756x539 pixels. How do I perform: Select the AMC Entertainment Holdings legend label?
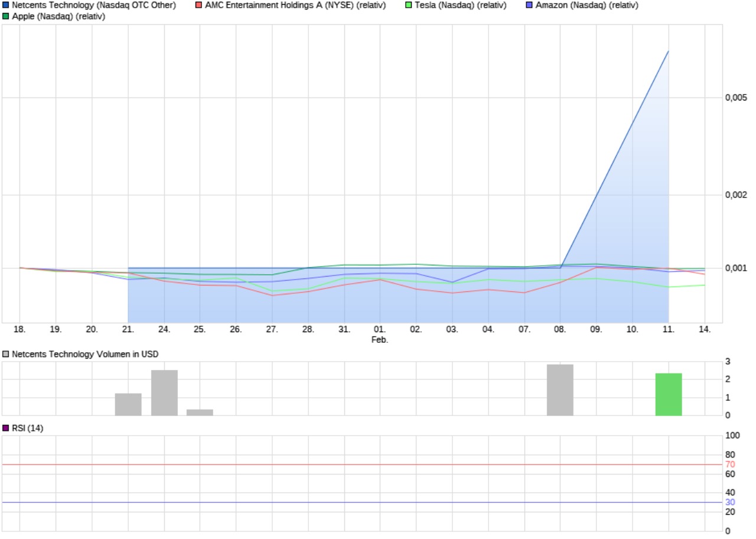tap(295, 5)
